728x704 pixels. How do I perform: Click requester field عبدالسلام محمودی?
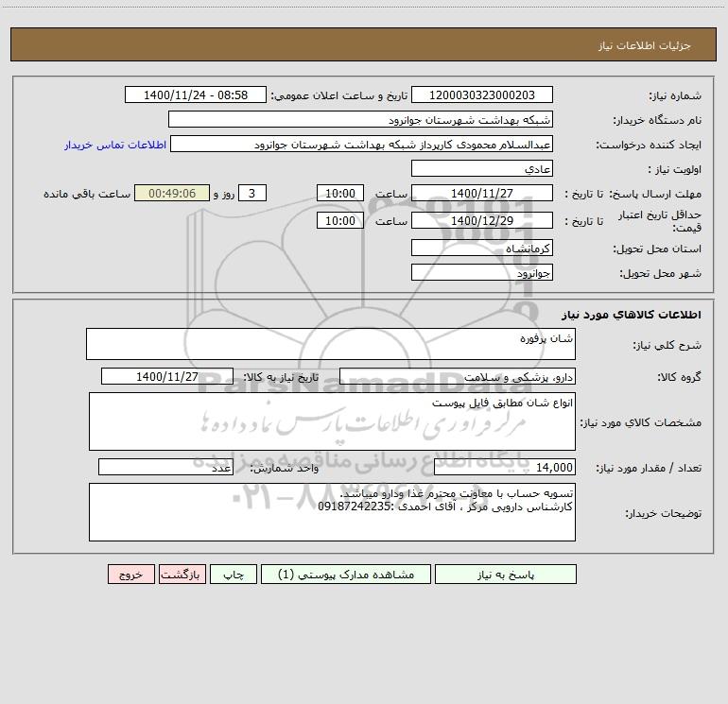pos(361,144)
